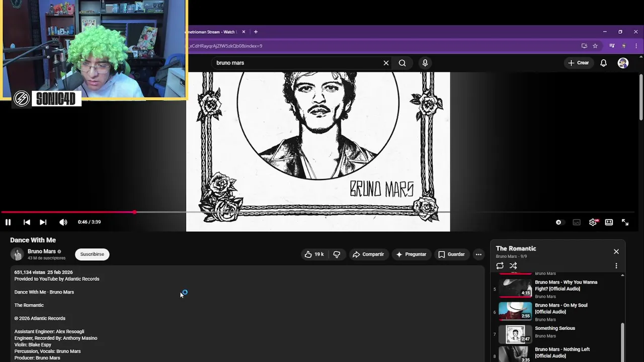The height and width of the screenshot is (362, 644).
Task: Minimize the browser window
Action: coord(605,32)
